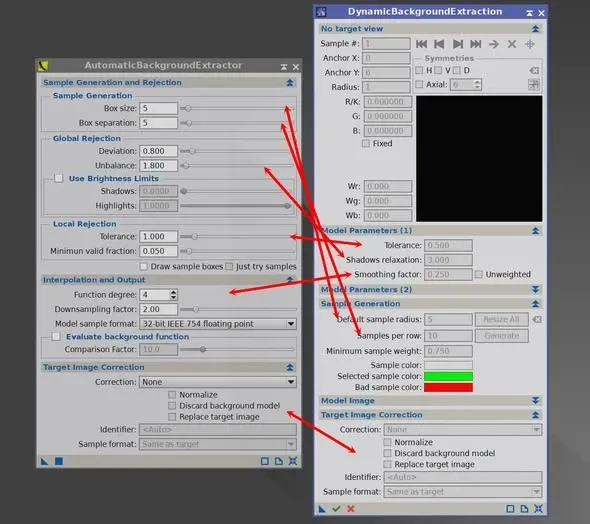Open the Correction dropdown in AutomaticBackgroundExtractor
Image resolution: width=590 pixels, height=524 pixels.
pos(217,382)
